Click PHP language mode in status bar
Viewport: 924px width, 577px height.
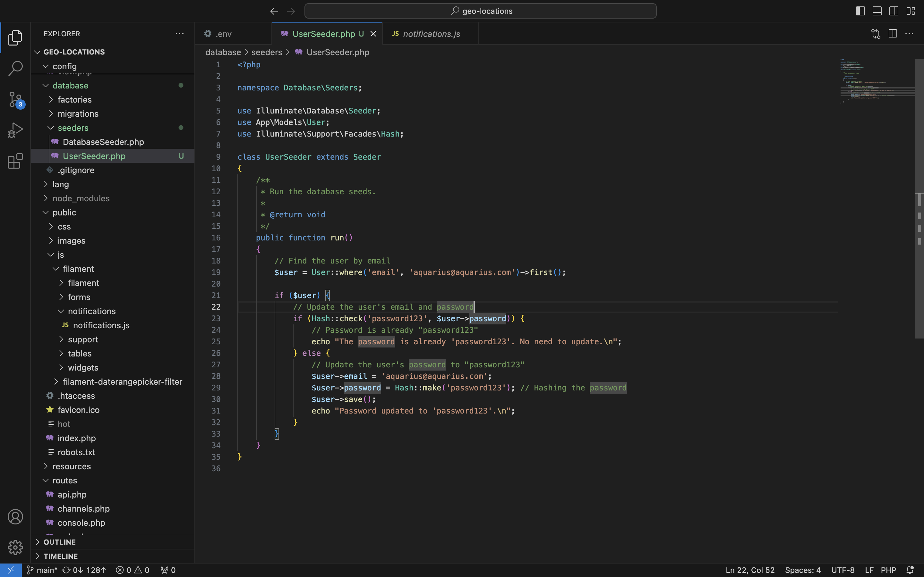[x=888, y=570]
